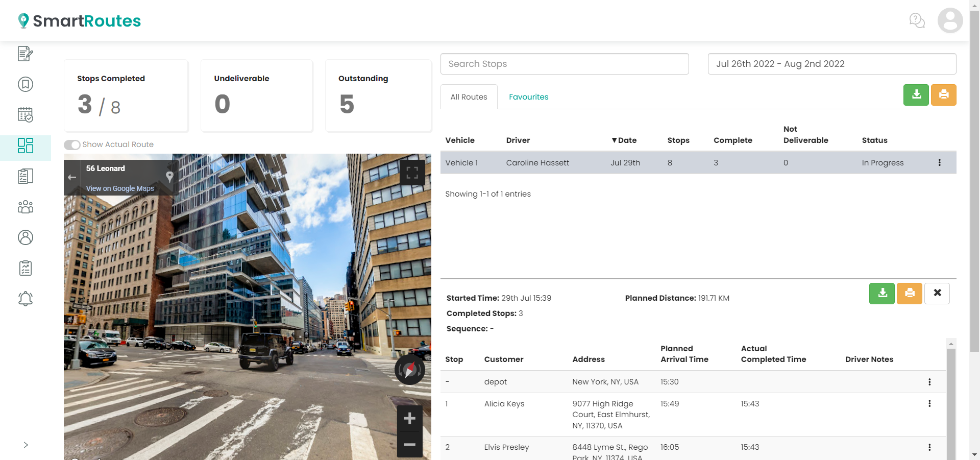Click the green download button above the routes table
980x460 pixels.
tap(916, 94)
